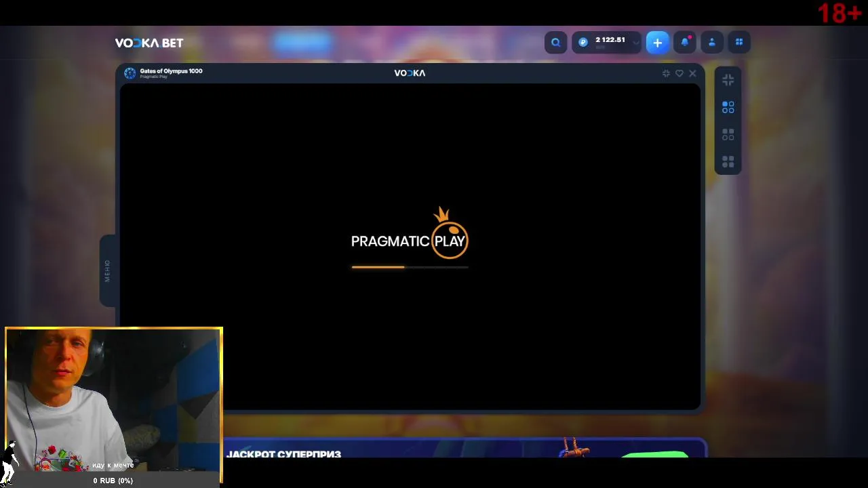This screenshot has width=868, height=488.
Task: Open the МЕНЮ side tab
Action: [x=107, y=270]
